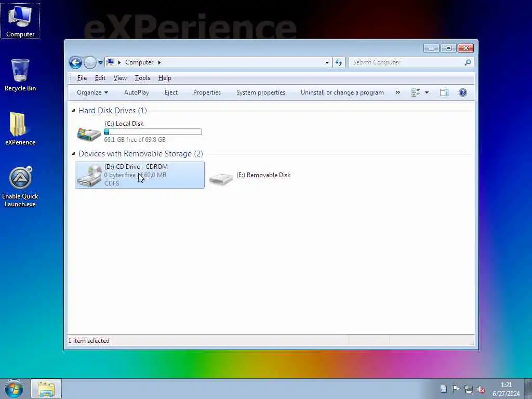Open the Windows Start button
Image resolution: width=532 pixels, height=399 pixels.
(x=14, y=389)
